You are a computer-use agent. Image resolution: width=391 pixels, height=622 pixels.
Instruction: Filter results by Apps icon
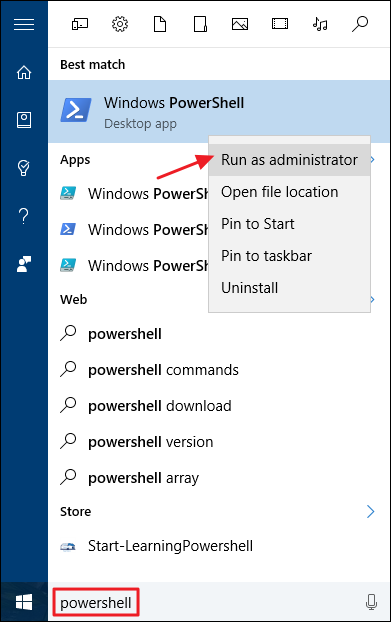80,25
